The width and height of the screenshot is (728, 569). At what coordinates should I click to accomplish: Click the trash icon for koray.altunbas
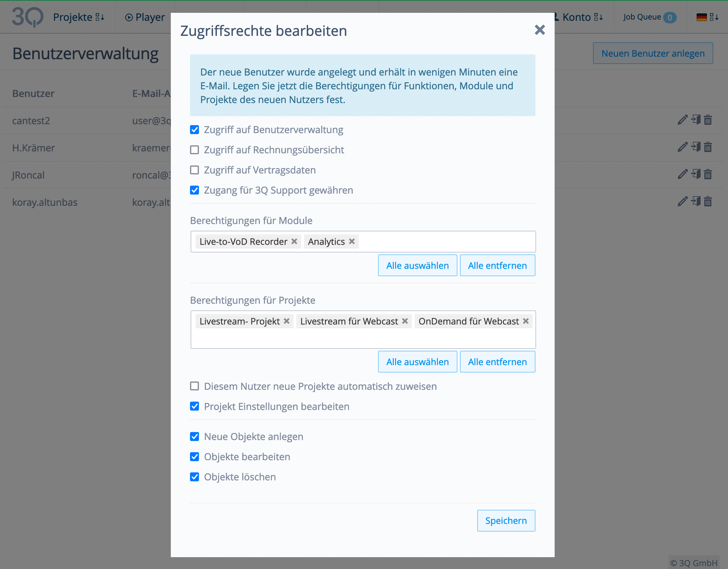tap(708, 201)
